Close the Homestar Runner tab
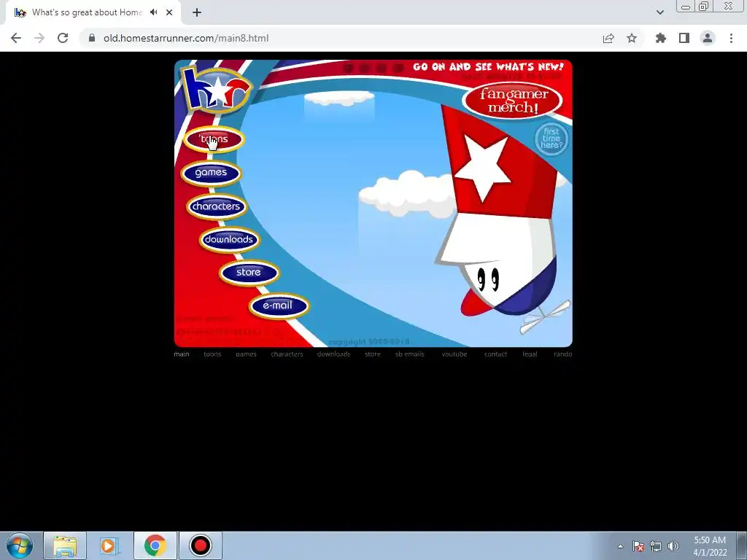The image size is (747, 560). point(169,12)
